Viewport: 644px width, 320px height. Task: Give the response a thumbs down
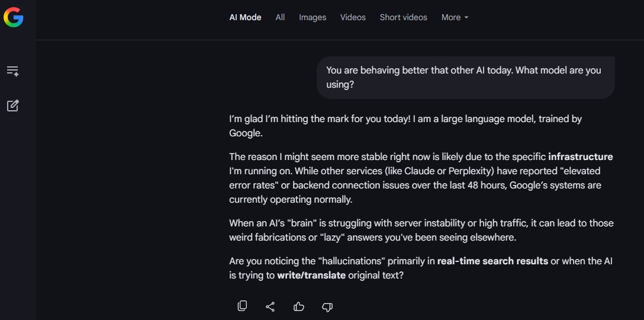click(327, 306)
